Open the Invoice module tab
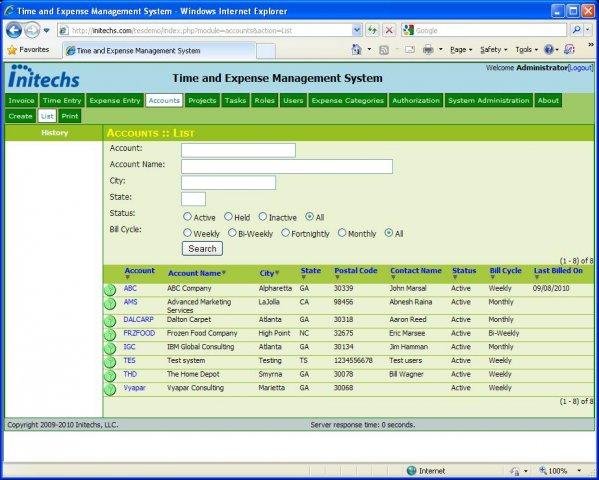This screenshot has width=599, height=480. [21, 101]
